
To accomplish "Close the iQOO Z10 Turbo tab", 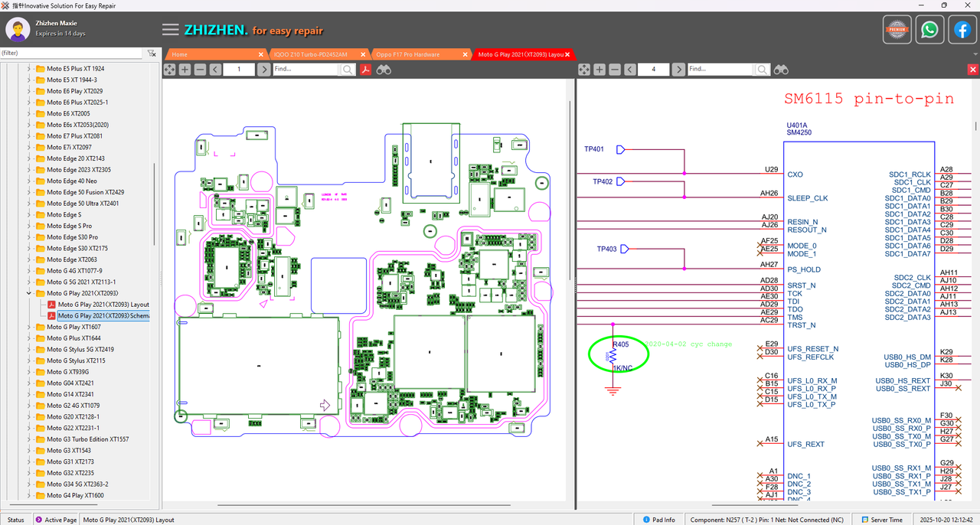I will (364, 54).
